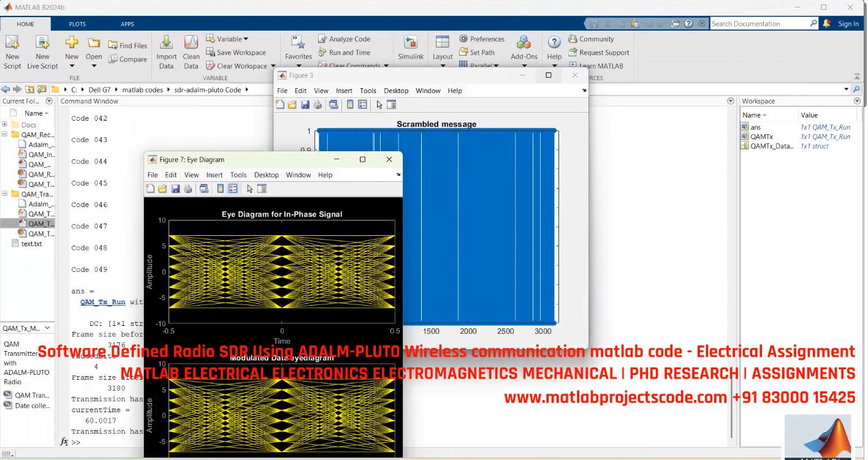Toggle the edit-plot arrow tool in Figure 7

(249, 189)
